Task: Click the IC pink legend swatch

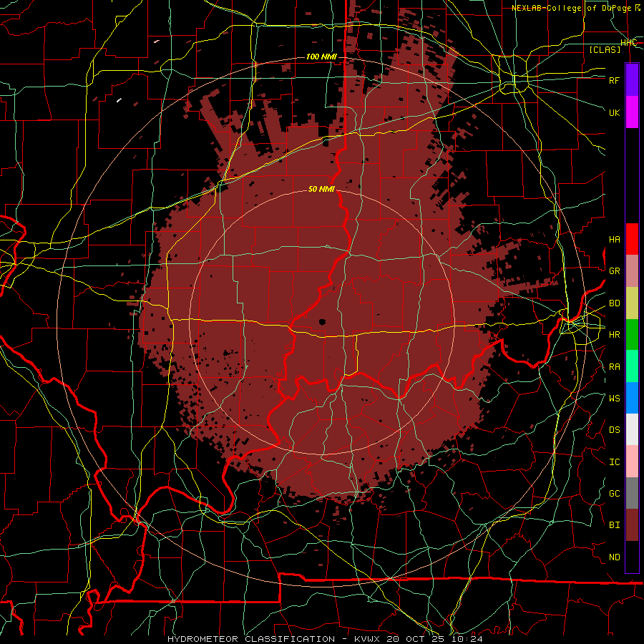Action: (632, 462)
